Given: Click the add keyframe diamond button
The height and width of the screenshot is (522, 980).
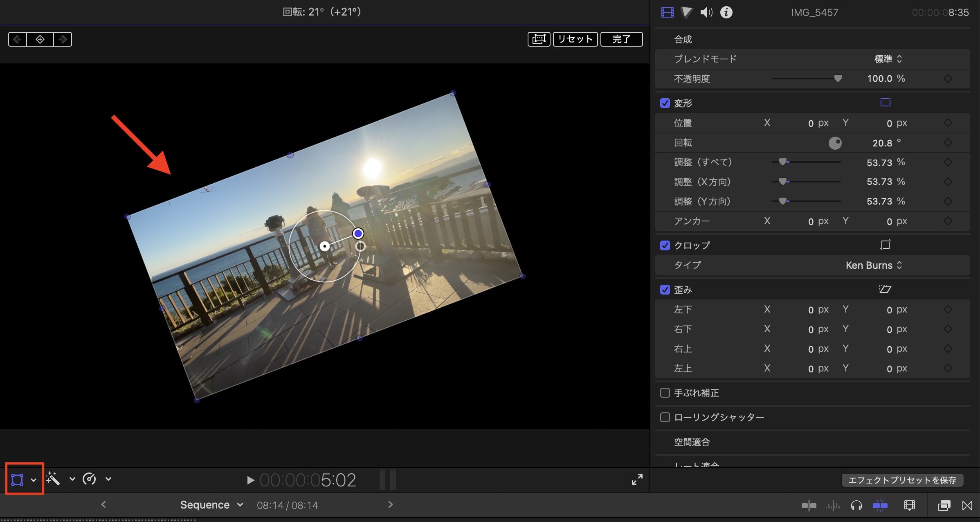Looking at the screenshot, I should [40, 39].
